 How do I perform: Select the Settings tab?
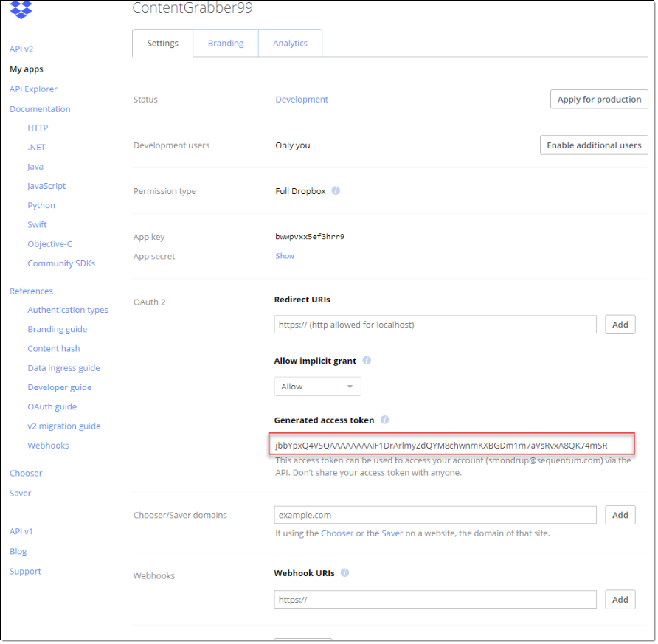162,43
